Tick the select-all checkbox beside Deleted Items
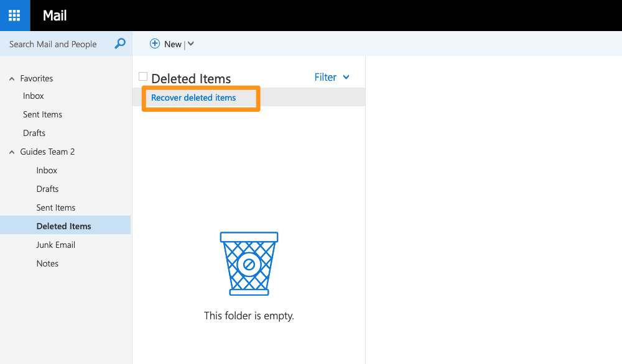This screenshot has height=364, width=622. (x=143, y=77)
